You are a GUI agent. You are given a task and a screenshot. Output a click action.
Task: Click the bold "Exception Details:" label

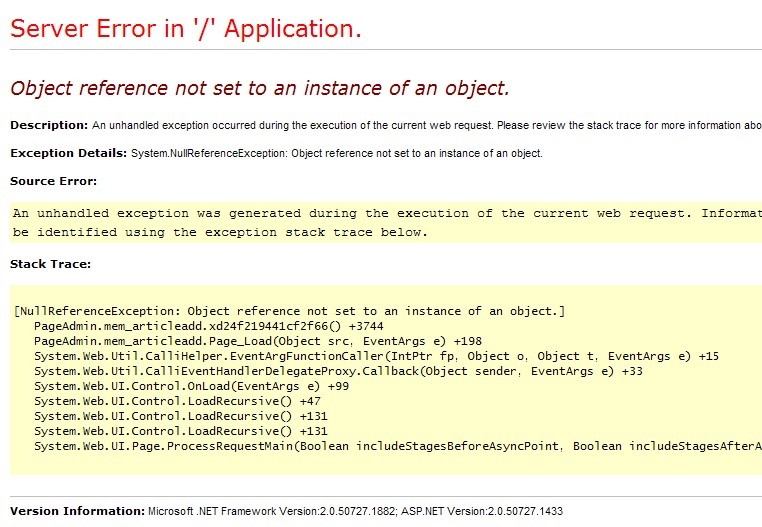click(68, 153)
